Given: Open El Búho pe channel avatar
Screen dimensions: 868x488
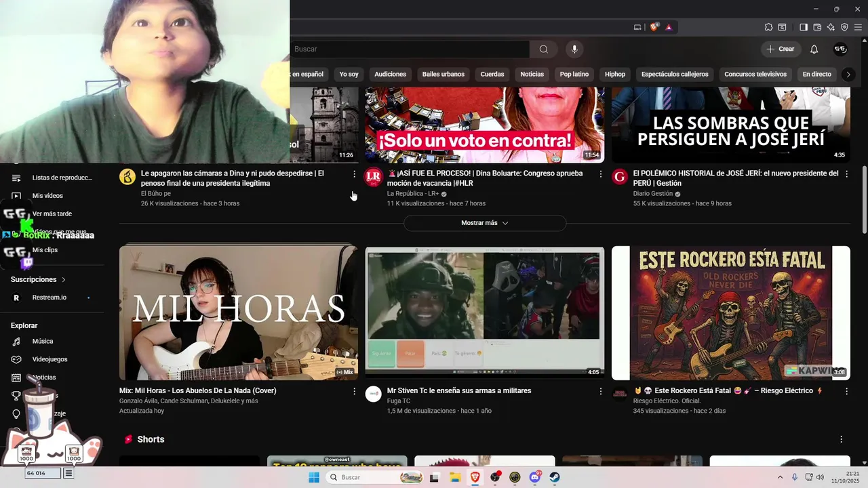Looking at the screenshot, I should tap(127, 177).
